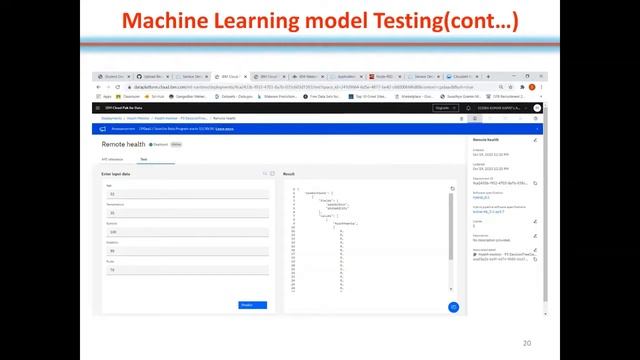Screen dimensions: 640x360
Task: Click the Temperature input field
Action: point(188,213)
